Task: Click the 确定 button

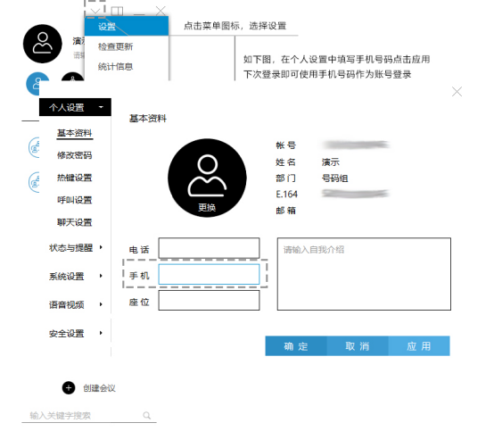Action: tap(296, 346)
